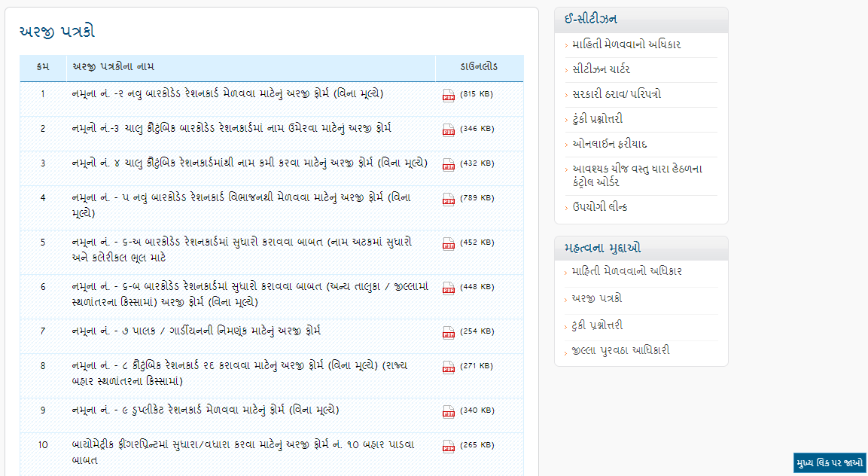The image size is (868, 476).
Task: Click the મહત્વના મુદ્દાઓ panel heading
Action: (603, 249)
